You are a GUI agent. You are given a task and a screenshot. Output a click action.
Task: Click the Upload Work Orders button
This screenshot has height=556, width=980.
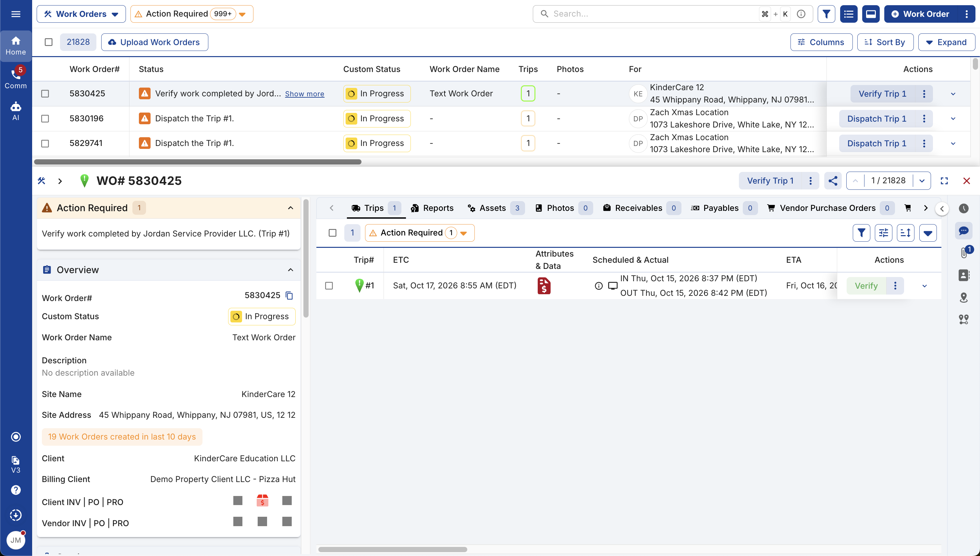[x=155, y=42]
